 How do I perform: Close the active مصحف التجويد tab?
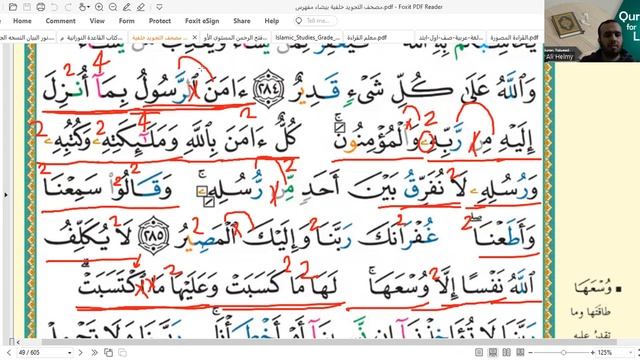click(195, 37)
